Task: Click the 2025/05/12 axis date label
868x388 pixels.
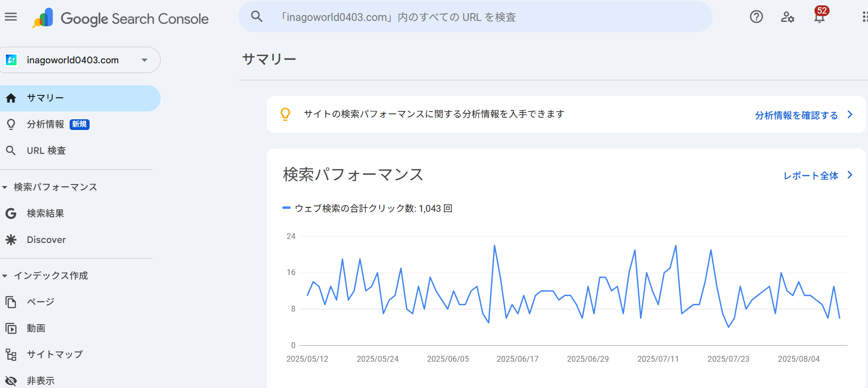Action: coord(307,359)
